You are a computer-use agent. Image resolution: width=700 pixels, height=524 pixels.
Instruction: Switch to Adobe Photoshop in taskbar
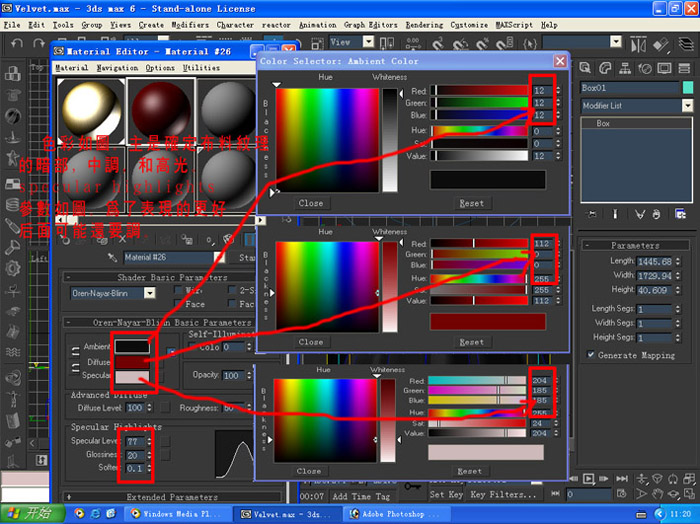pyautogui.click(x=396, y=514)
